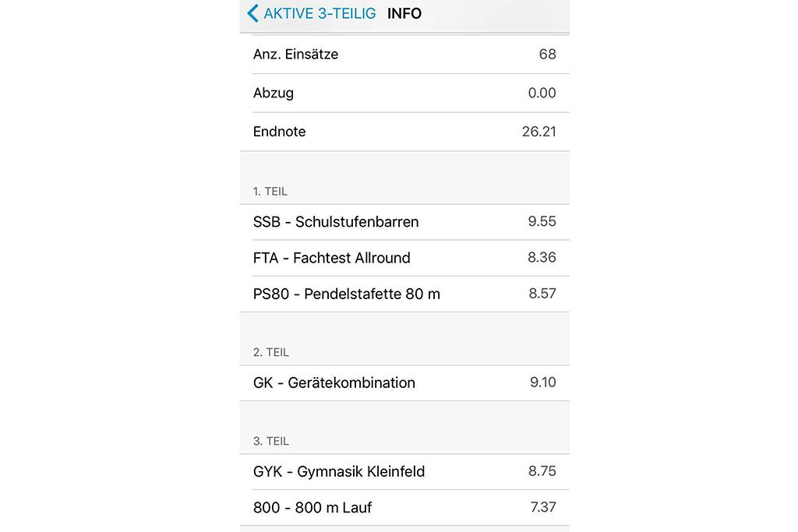Select the INFO title in header
Viewport: 798px width, 532px height.
click(404, 13)
